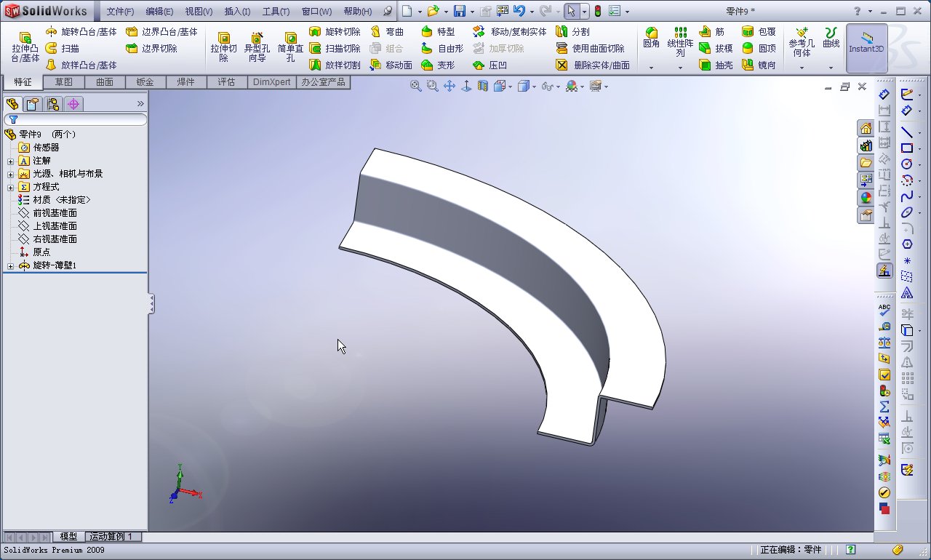Switch to the 评估 tab
Viewport: 931px width, 560px height.
click(x=227, y=82)
